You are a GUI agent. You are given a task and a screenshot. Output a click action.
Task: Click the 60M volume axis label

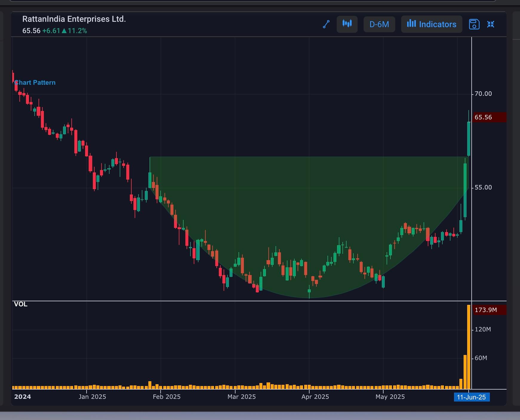[x=481, y=358]
